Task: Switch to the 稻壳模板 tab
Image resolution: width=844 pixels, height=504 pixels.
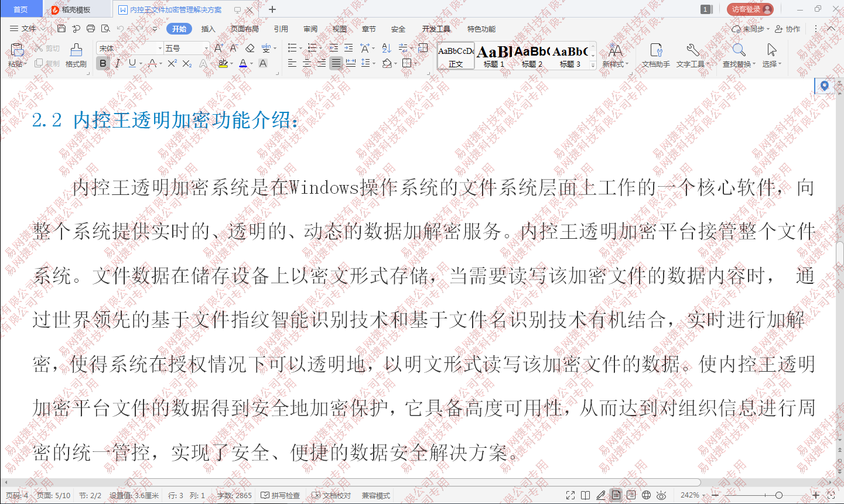Action: coord(77,9)
